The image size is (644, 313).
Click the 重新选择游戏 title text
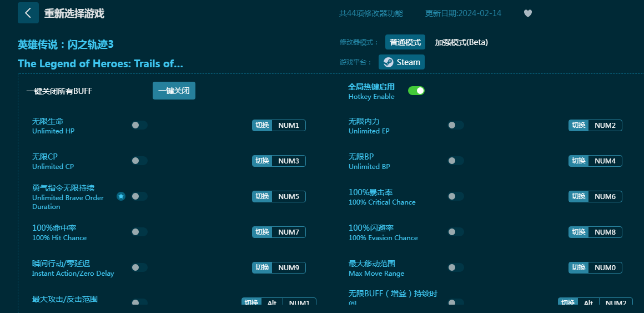click(74, 13)
